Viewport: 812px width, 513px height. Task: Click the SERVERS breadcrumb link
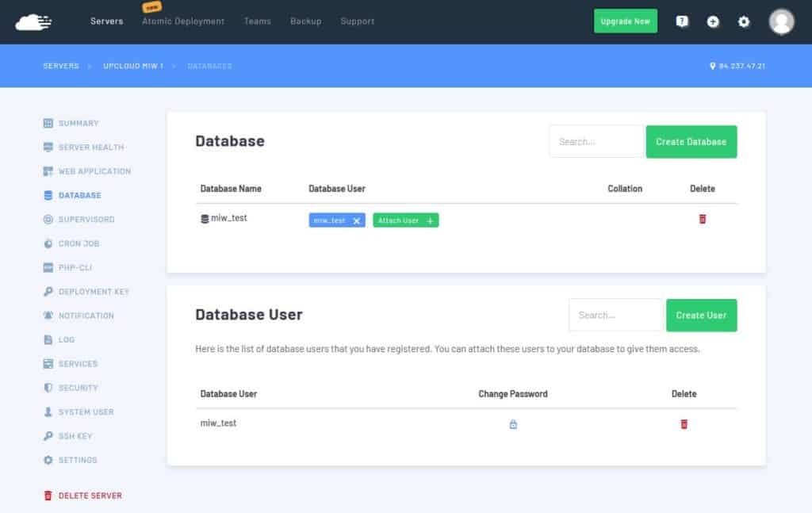(61, 66)
